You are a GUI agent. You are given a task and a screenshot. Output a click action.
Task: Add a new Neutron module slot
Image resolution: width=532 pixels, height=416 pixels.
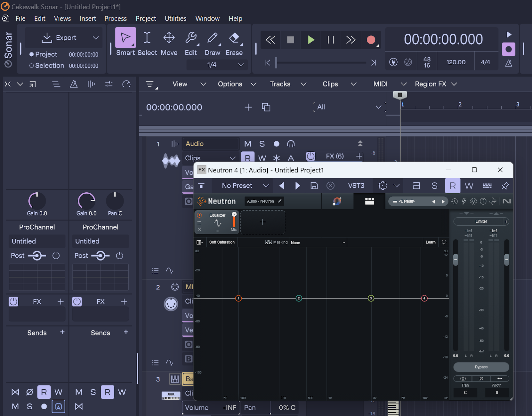click(263, 222)
